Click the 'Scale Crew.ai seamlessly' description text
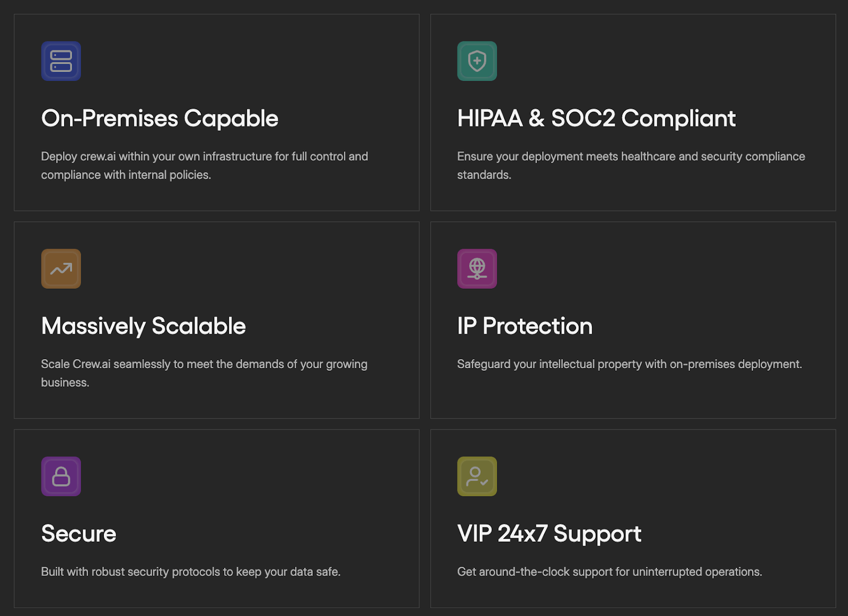848x616 pixels. pos(204,373)
